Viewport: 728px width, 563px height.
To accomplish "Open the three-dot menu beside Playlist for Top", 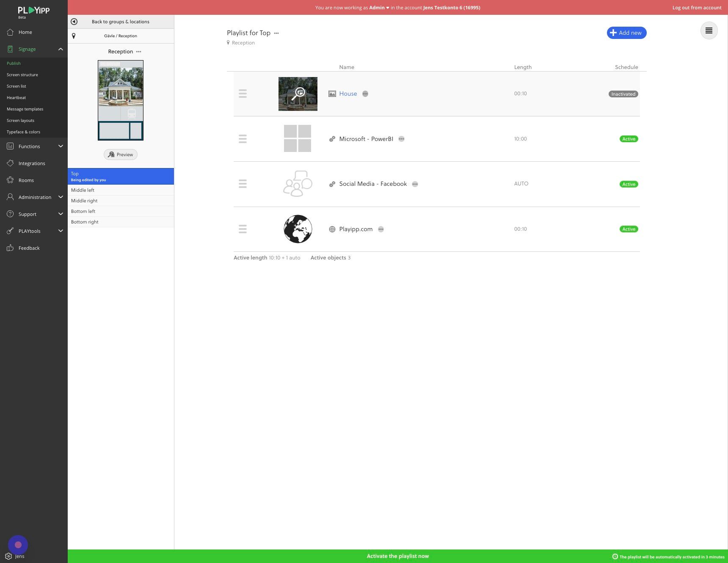I will (x=276, y=33).
